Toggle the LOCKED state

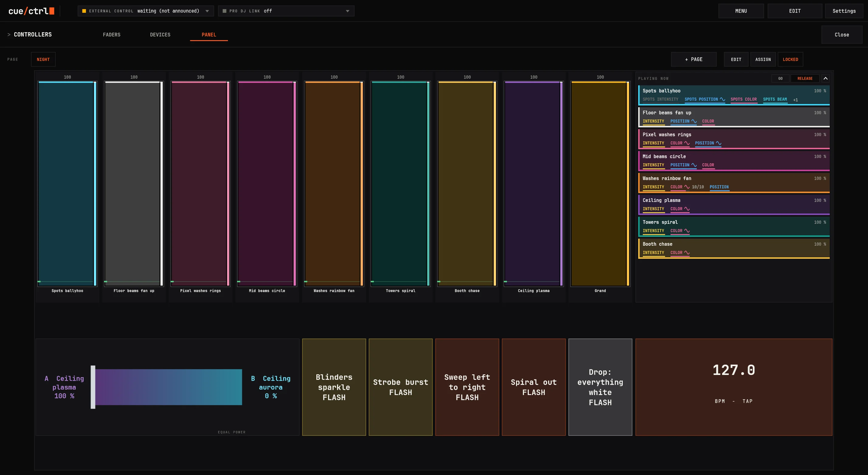click(790, 59)
